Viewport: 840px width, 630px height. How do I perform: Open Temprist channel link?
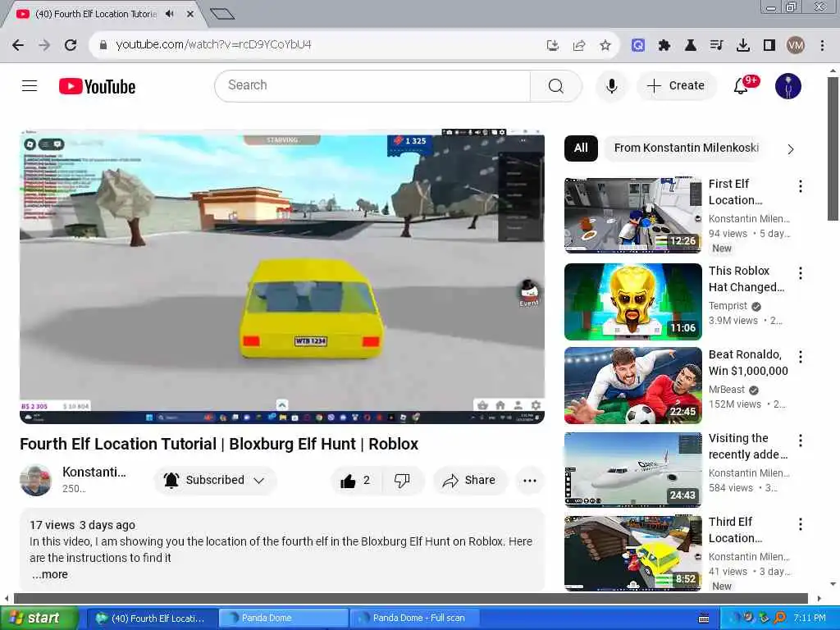click(x=728, y=306)
